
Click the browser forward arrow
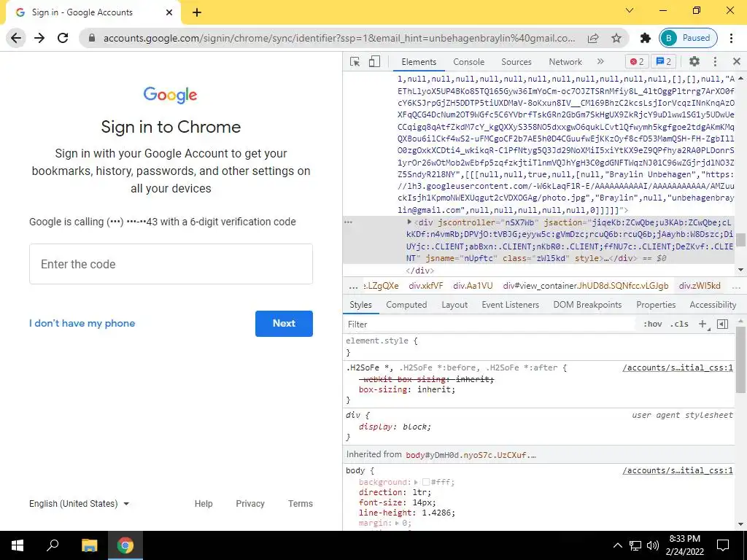(39, 38)
